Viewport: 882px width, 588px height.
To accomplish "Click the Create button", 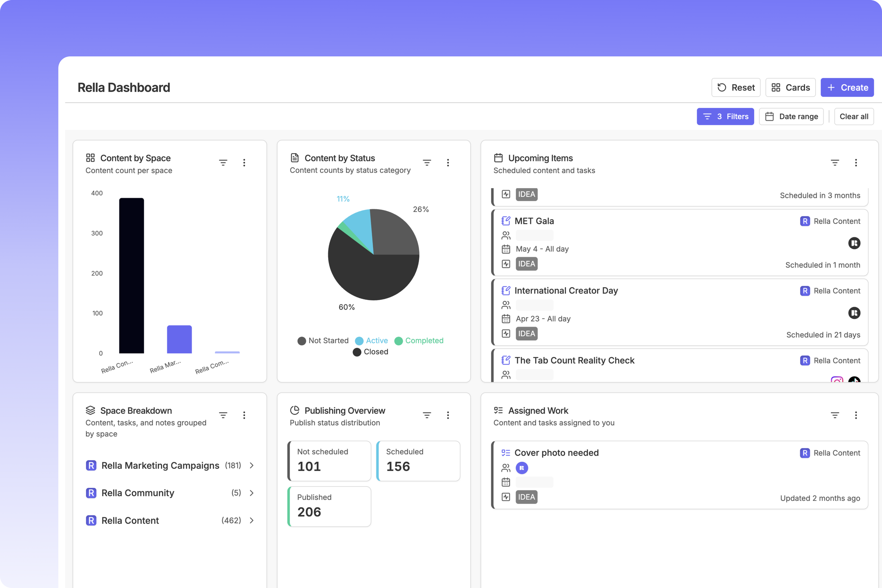I will point(847,87).
